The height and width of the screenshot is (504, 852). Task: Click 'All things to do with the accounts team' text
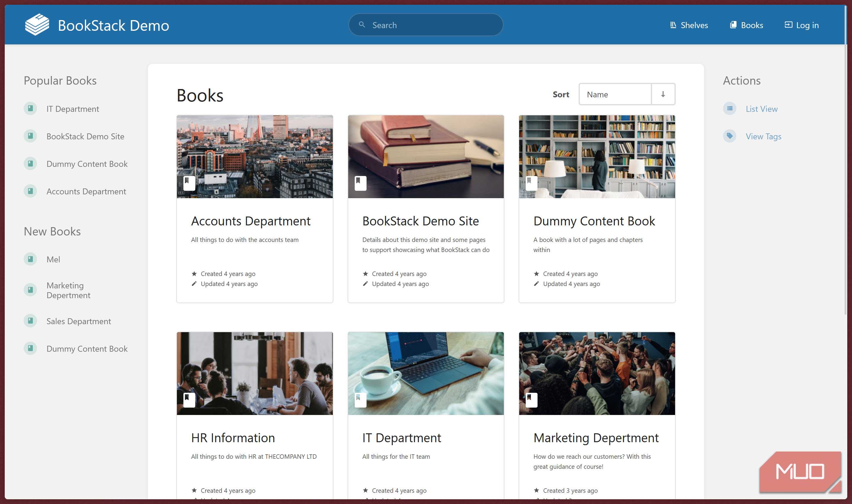(245, 240)
